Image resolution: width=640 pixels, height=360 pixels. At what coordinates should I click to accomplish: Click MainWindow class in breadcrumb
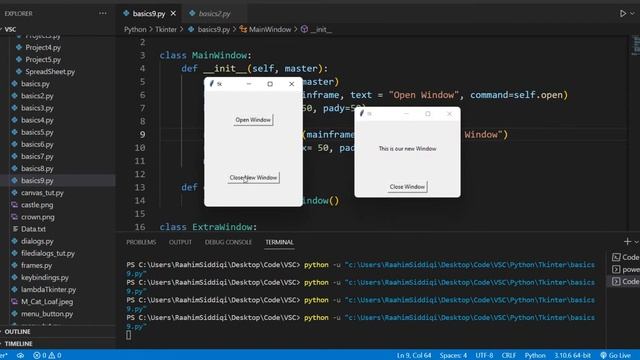(x=270, y=29)
